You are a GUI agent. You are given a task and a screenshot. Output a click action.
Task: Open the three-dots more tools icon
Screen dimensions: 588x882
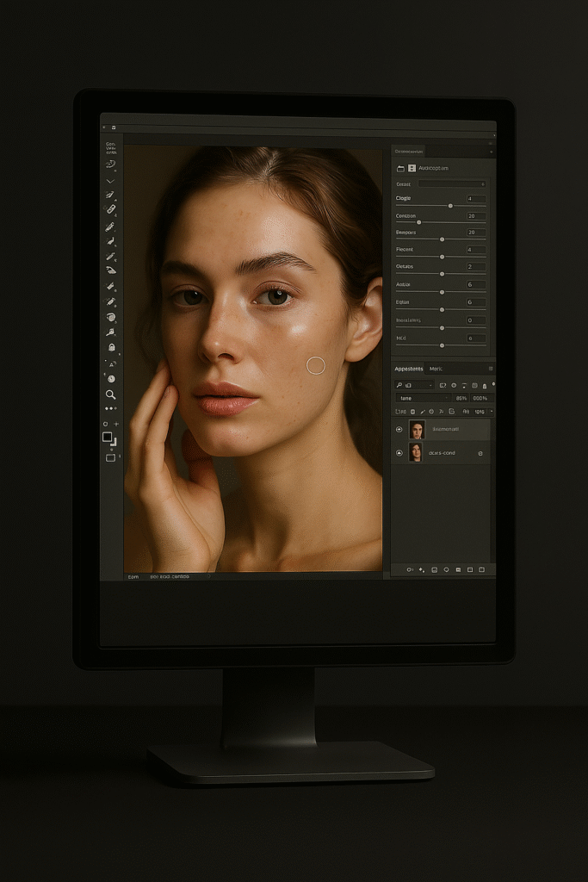coord(110,408)
